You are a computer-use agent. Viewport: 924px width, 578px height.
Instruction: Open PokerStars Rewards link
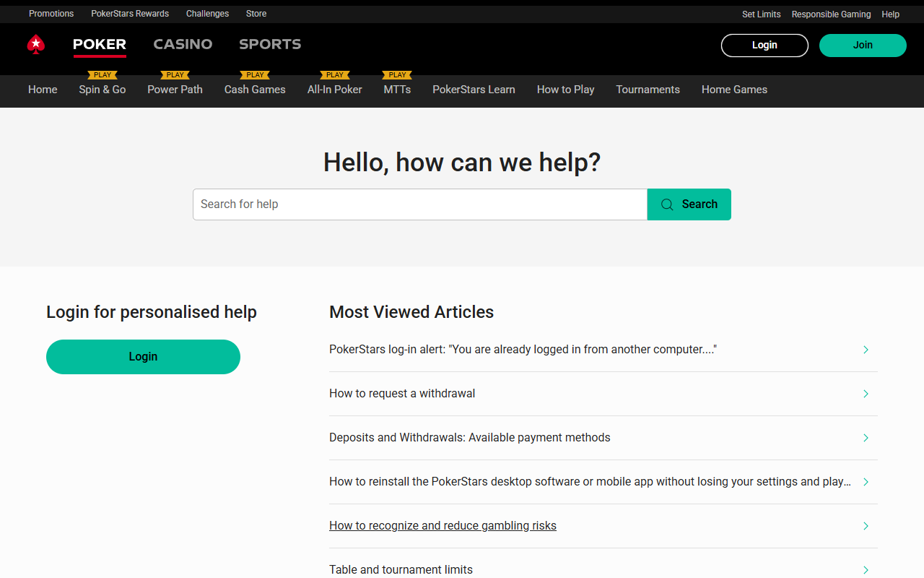[x=130, y=14]
